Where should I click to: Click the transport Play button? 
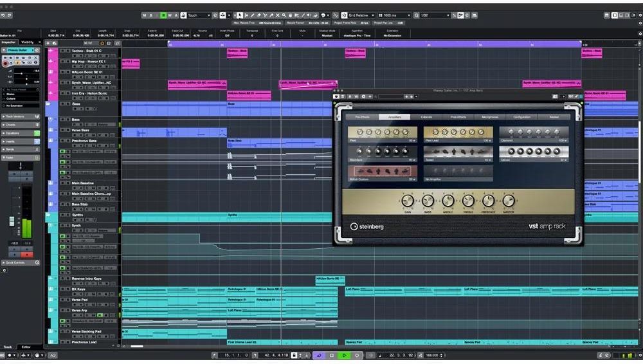[x=344, y=356]
